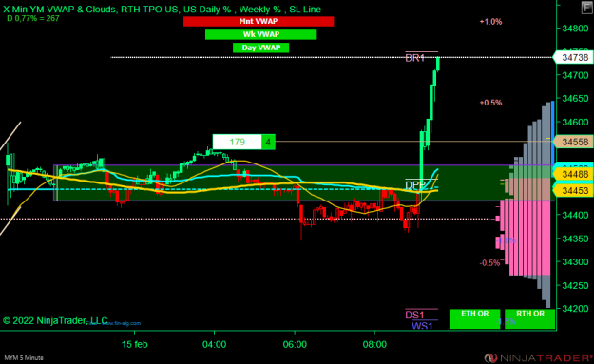Click the +0.5% level label
The image size is (594, 364).
point(490,103)
